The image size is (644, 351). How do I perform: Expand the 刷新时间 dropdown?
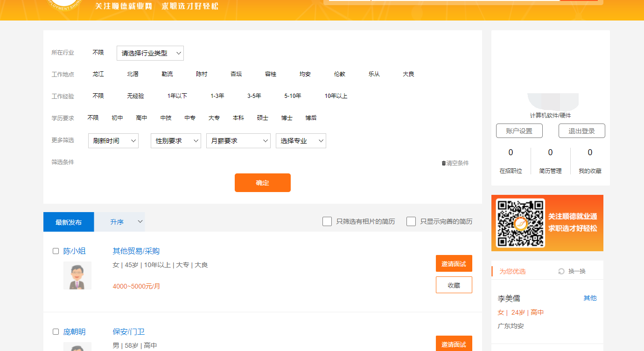[x=113, y=141]
